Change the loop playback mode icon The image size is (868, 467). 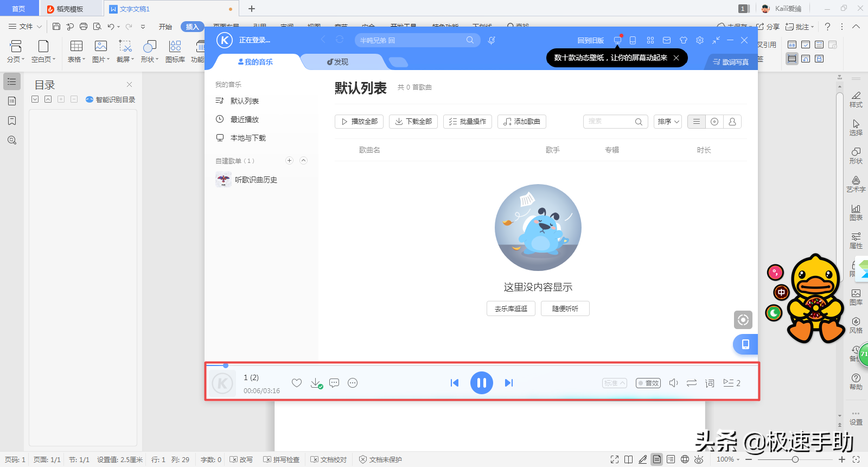click(692, 383)
